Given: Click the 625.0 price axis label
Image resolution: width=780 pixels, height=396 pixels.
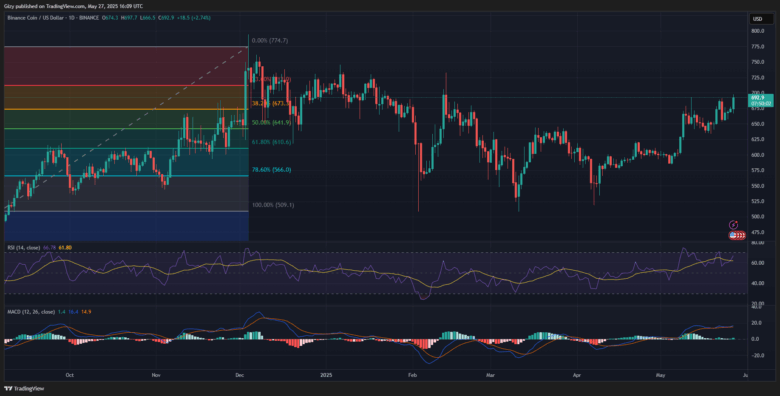Looking at the screenshot, I should (x=759, y=139).
